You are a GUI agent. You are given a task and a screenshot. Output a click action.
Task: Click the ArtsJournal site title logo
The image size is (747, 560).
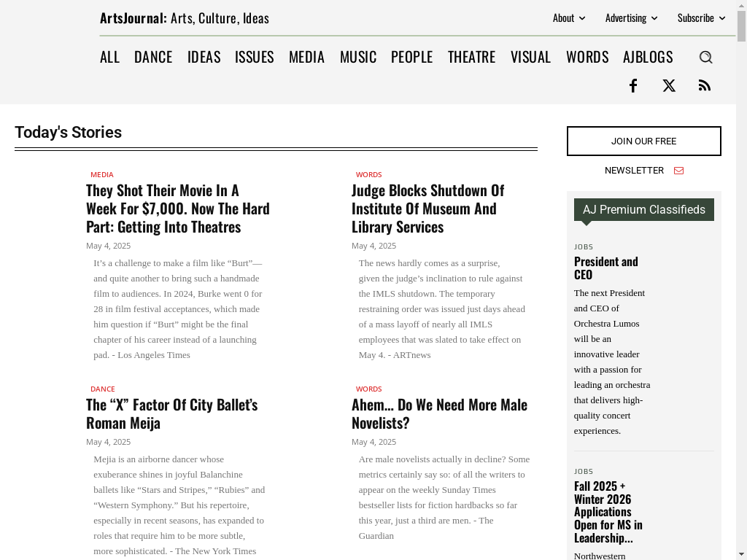[185, 18]
